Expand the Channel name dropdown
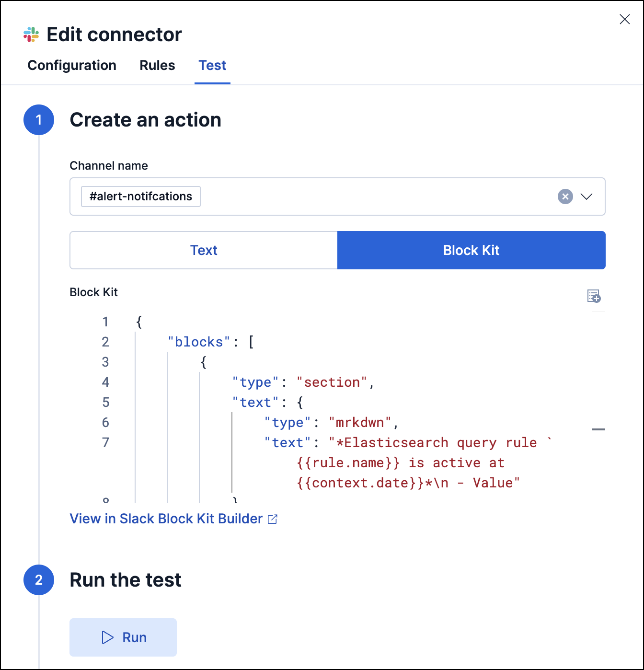The height and width of the screenshot is (670, 644). tap(587, 196)
